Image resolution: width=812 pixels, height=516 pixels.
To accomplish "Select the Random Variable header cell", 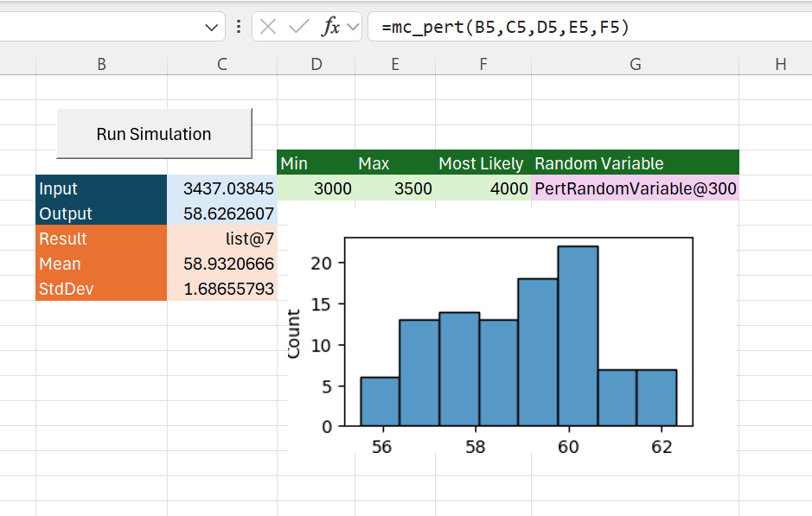I will coord(636,162).
